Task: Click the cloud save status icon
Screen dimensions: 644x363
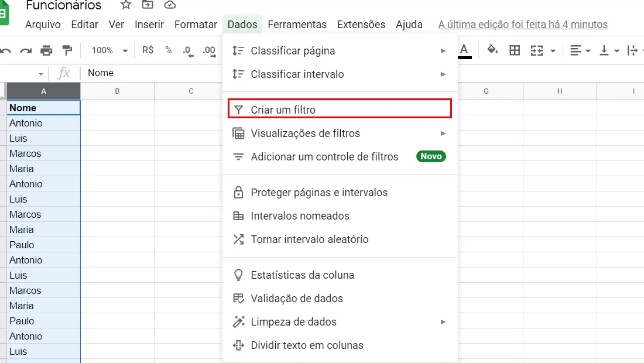Action: coord(170,5)
